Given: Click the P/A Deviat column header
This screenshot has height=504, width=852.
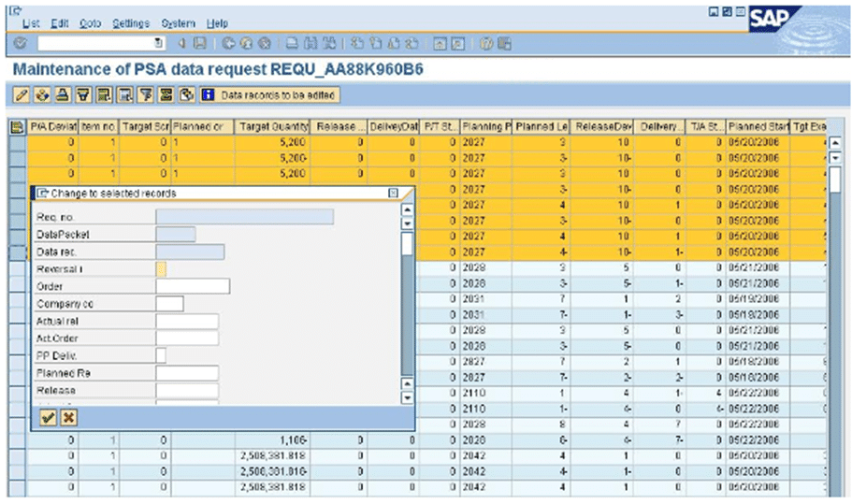Looking at the screenshot, I should point(52,126).
